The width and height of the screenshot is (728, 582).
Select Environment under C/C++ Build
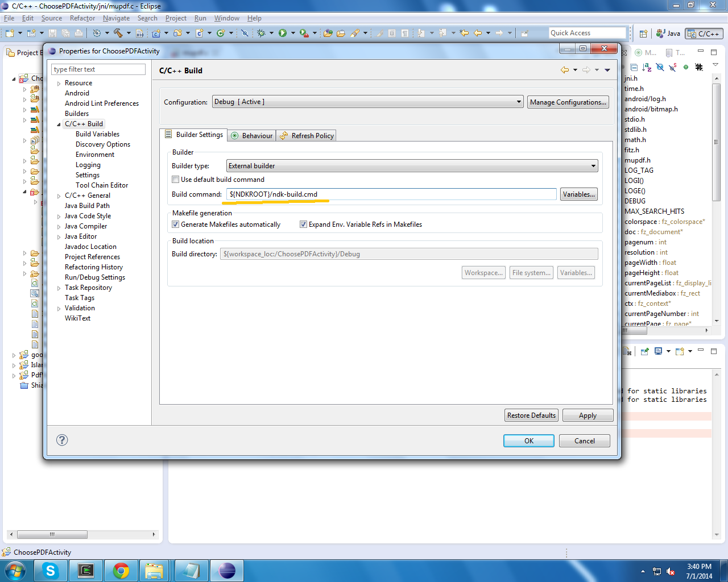95,155
